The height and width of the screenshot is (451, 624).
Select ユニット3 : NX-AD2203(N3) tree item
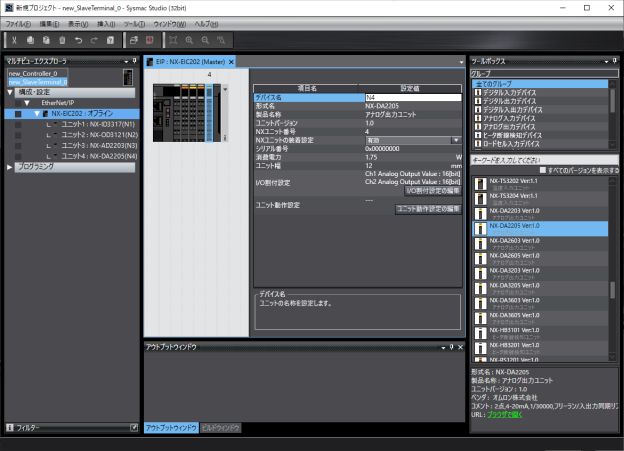coord(99,146)
